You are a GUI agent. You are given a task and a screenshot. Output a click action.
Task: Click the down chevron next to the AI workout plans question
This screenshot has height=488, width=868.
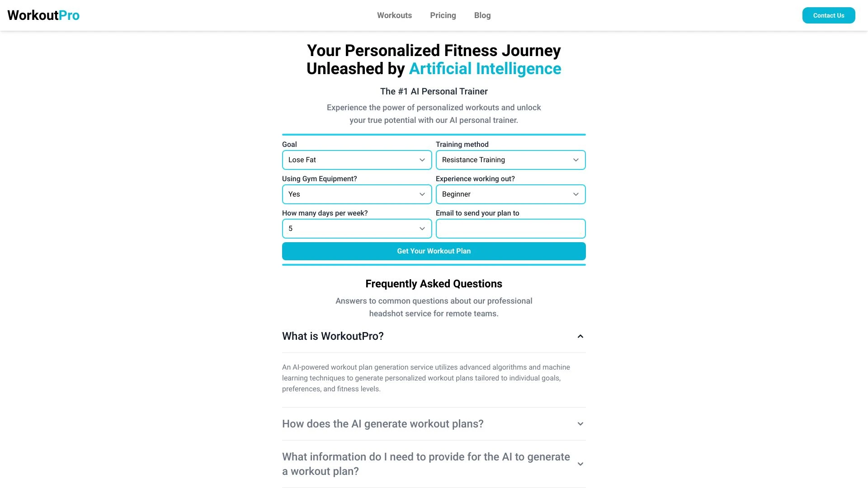pos(580,424)
